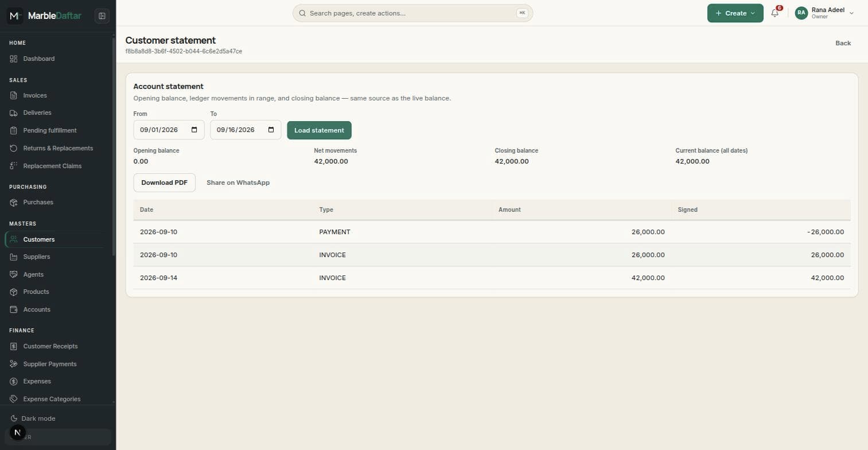The image size is (868, 450).
Task: Click the Expenses dollar icon
Action: point(14,381)
